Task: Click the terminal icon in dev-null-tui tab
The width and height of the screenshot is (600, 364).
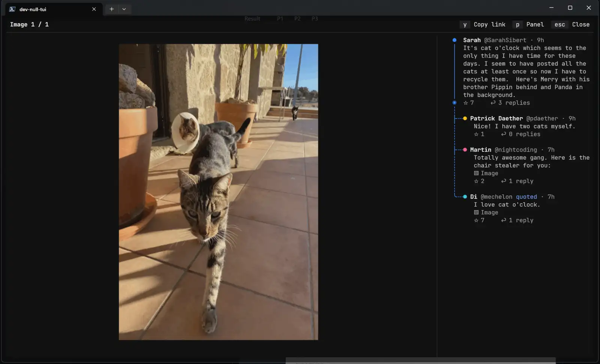Action: click(12, 9)
